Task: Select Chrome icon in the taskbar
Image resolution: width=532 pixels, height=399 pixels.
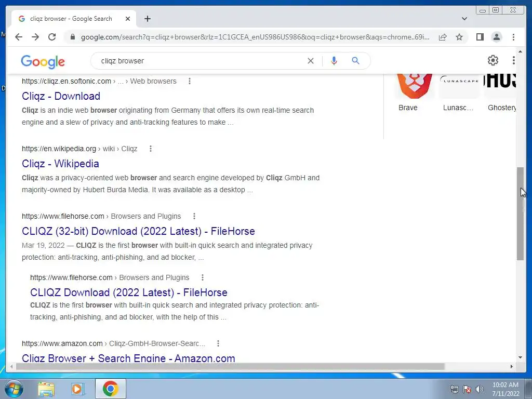Action: click(x=110, y=389)
